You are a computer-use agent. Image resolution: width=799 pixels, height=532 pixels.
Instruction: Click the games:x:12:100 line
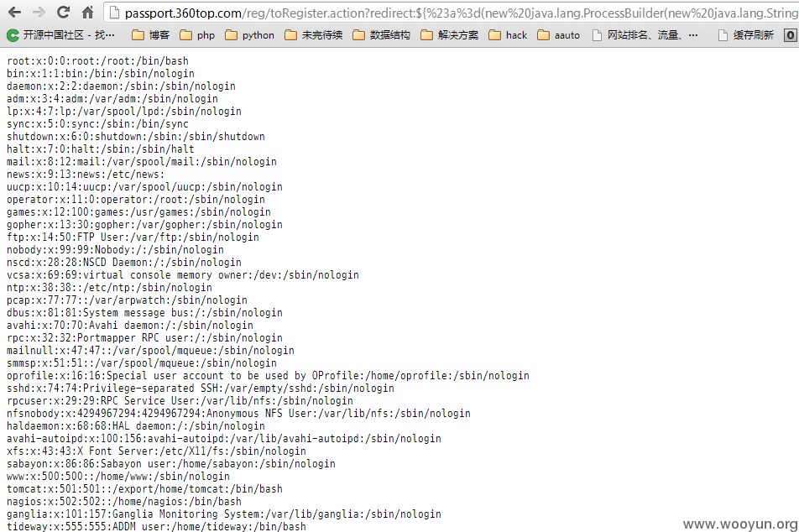point(138,212)
